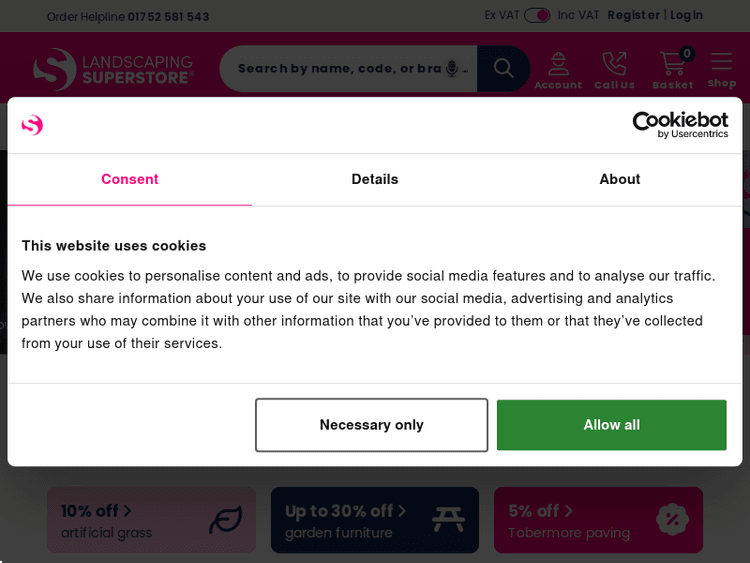Click the magnifying glass search button
The image size is (750, 563).
coord(503,68)
